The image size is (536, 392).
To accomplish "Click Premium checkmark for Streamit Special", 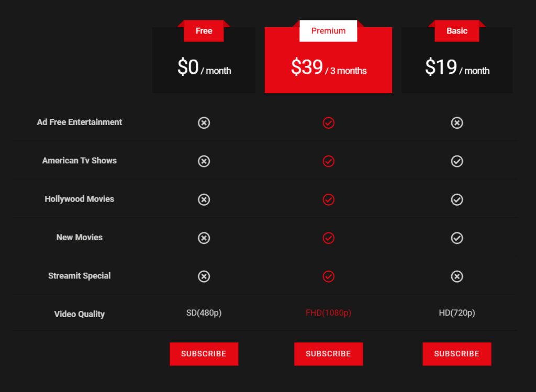I will pyautogui.click(x=328, y=276).
